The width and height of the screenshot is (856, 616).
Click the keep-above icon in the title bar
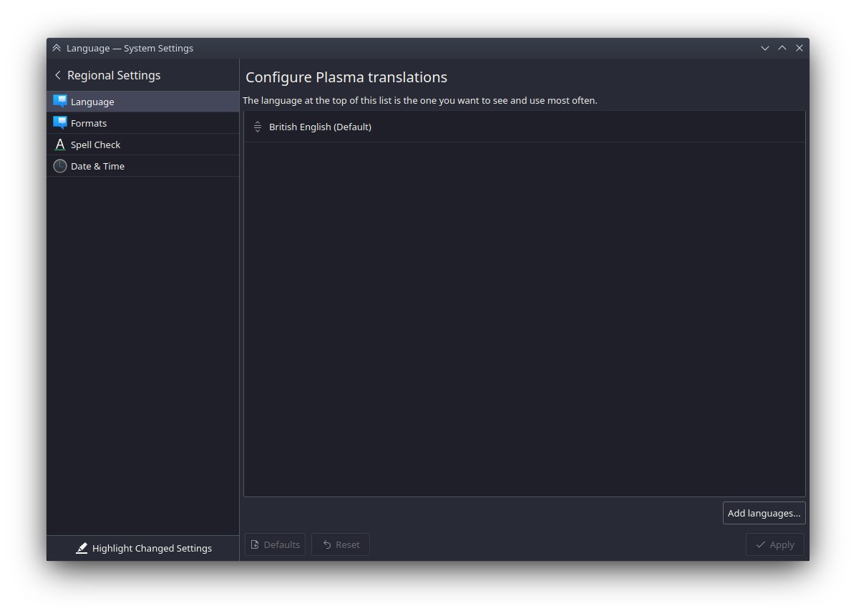tap(57, 48)
